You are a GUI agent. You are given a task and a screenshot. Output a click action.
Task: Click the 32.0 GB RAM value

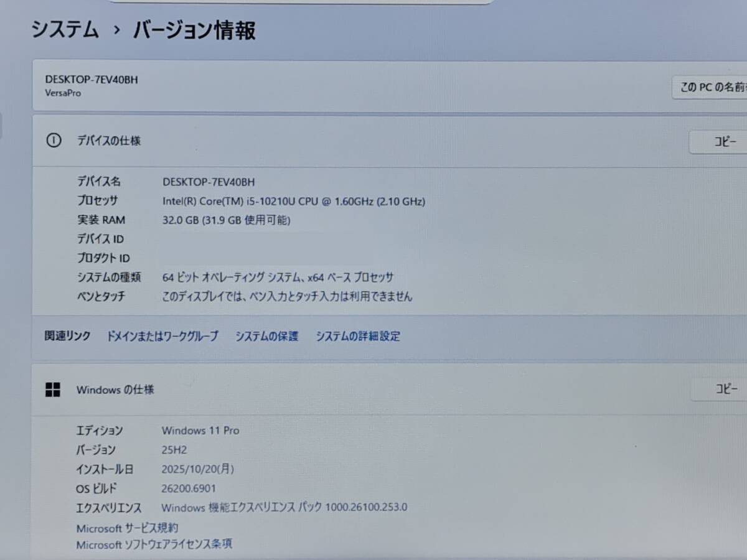(x=226, y=220)
